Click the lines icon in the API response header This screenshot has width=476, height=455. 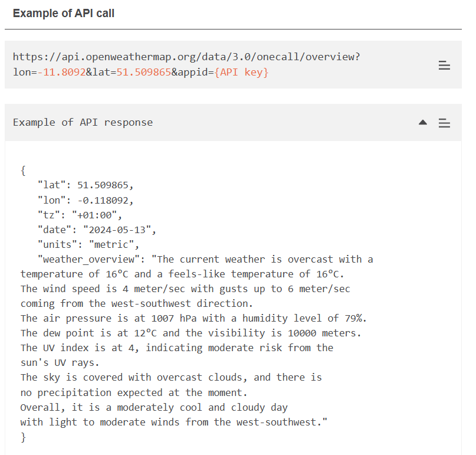[444, 123]
